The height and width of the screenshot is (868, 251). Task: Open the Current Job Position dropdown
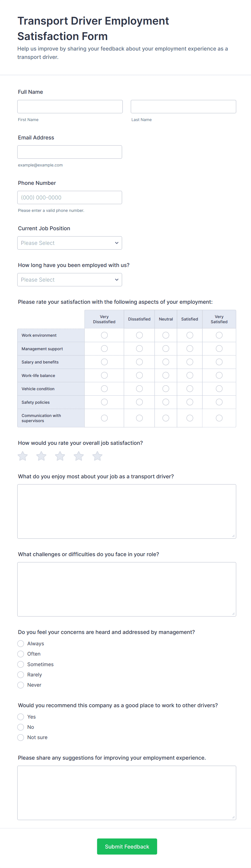point(70,243)
